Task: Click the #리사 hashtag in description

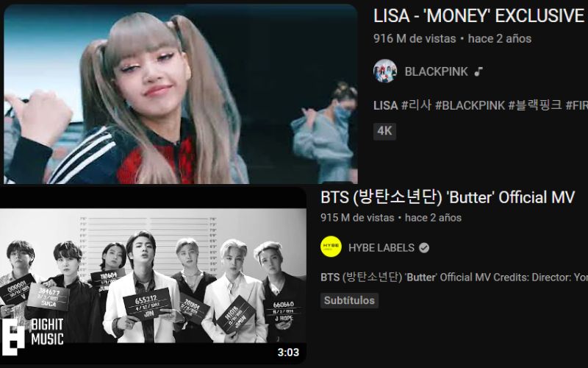Action: coord(416,105)
